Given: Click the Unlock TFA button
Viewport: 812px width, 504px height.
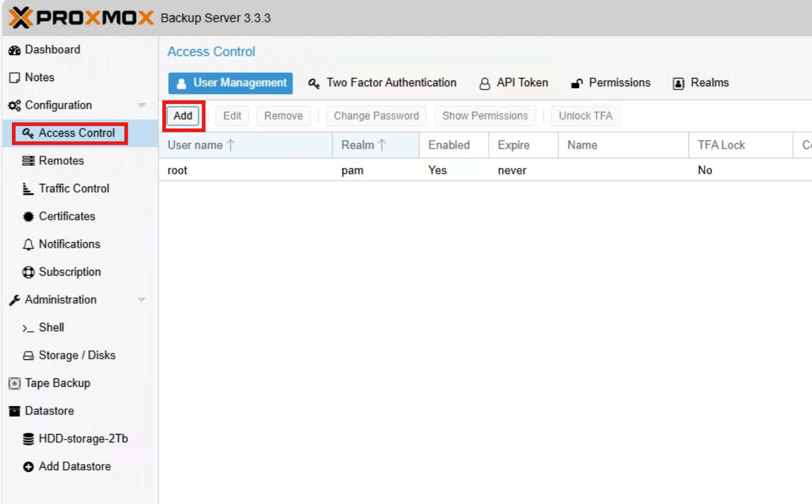Looking at the screenshot, I should point(586,116).
